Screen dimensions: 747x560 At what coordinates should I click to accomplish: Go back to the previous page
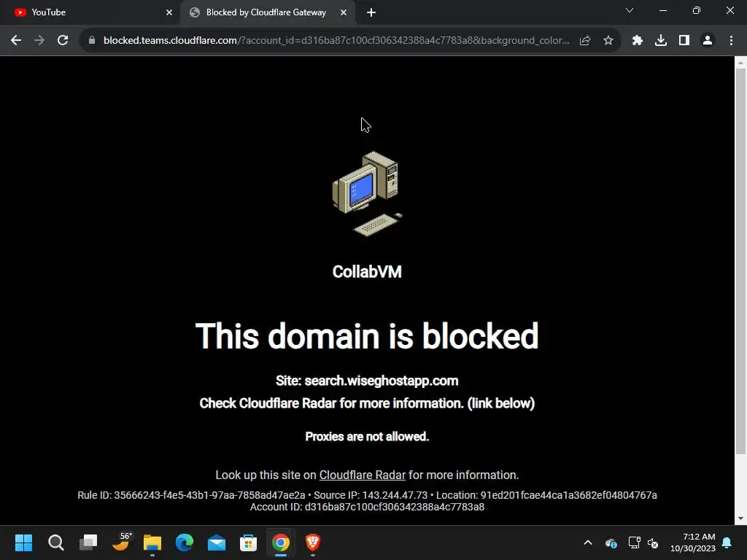[16, 41]
